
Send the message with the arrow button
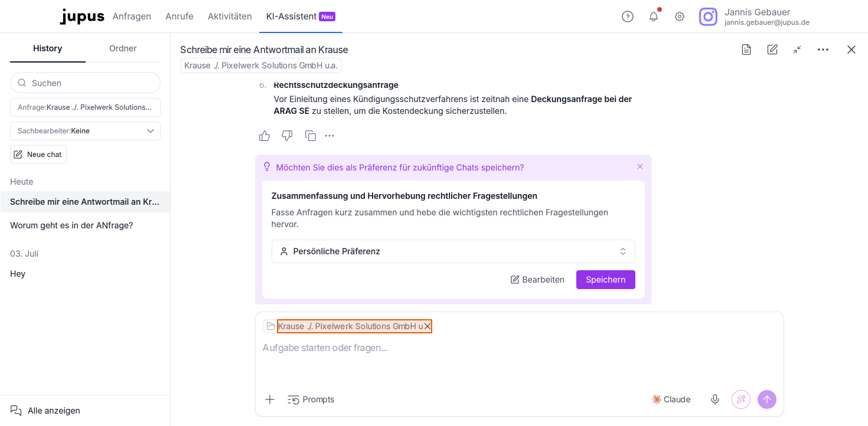pyautogui.click(x=767, y=399)
